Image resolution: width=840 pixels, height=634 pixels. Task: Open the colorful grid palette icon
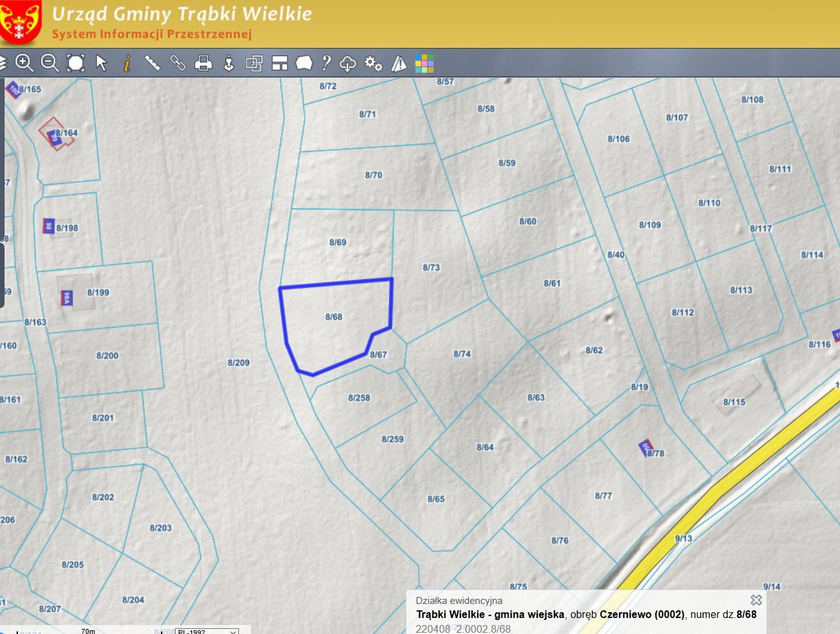tap(424, 63)
